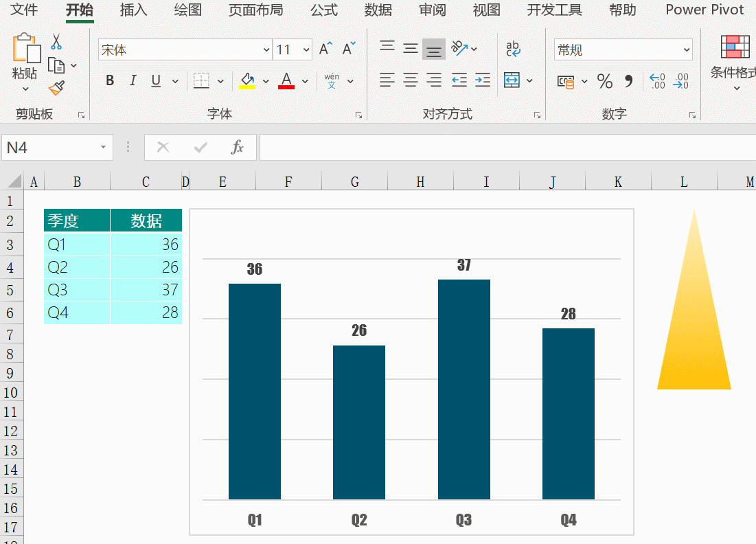The image size is (756, 544).
Task: Open the 数据 ribbon tab
Action: (x=378, y=10)
